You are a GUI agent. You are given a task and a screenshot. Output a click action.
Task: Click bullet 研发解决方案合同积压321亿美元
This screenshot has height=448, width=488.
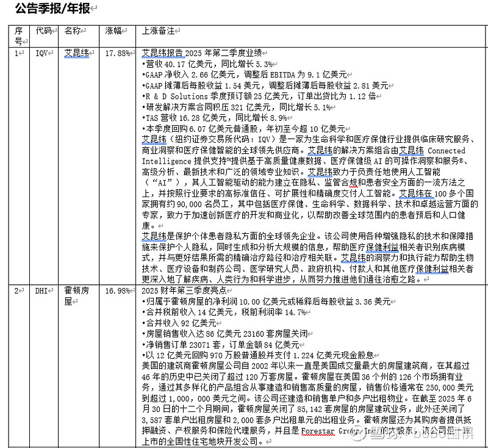pos(237,107)
